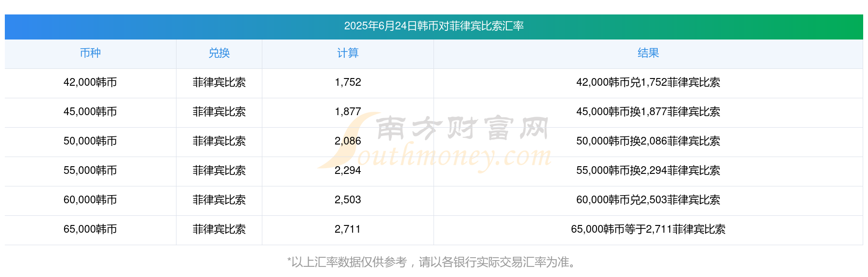Select the 45,000韩币 cell
The height and width of the screenshot is (277, 868).
[x=90, y=112]
